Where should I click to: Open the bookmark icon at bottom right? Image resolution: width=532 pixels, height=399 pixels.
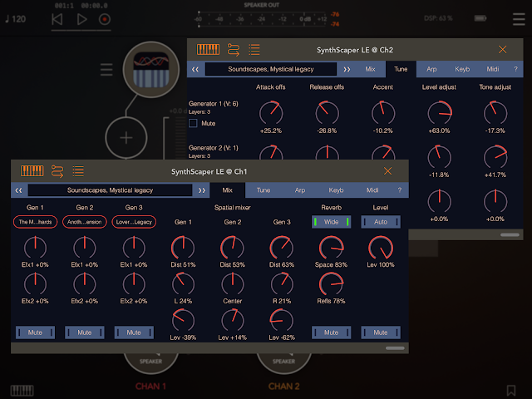click(x=511, y=390)
